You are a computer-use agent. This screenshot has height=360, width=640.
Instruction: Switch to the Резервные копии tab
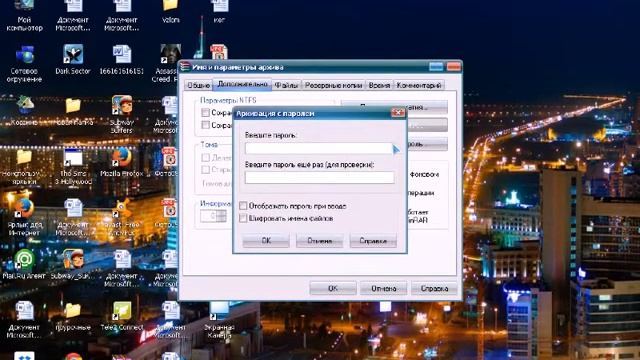coord(333,85)
